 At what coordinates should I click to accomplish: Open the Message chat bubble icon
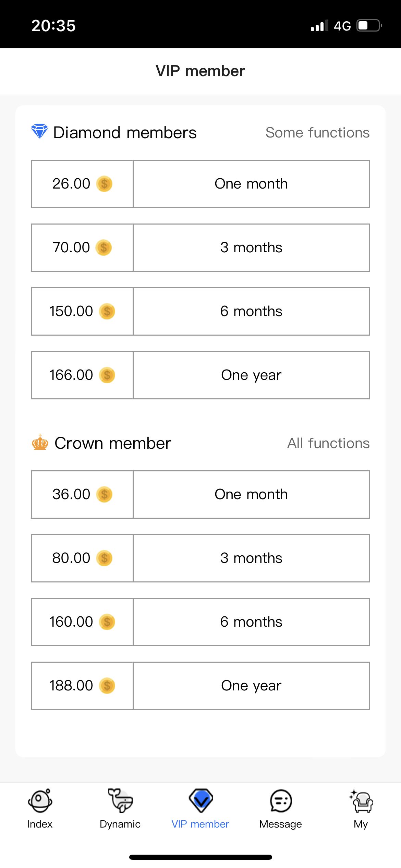click(281, 801)
